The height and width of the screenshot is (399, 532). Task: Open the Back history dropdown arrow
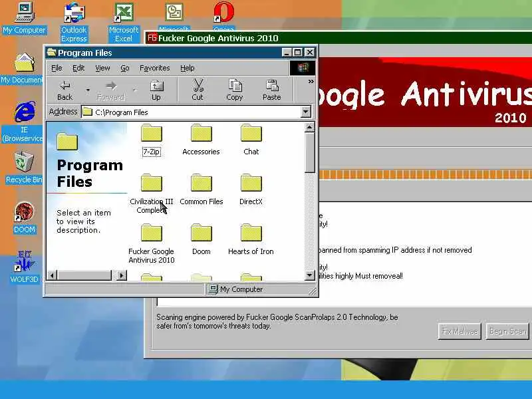coord(88,90)
